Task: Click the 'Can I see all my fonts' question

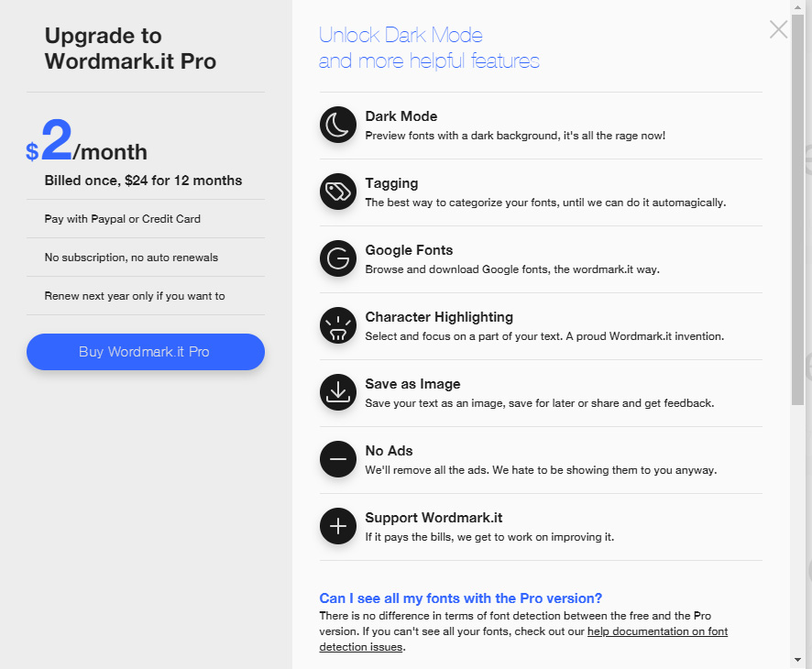Action: click(460, 598)
